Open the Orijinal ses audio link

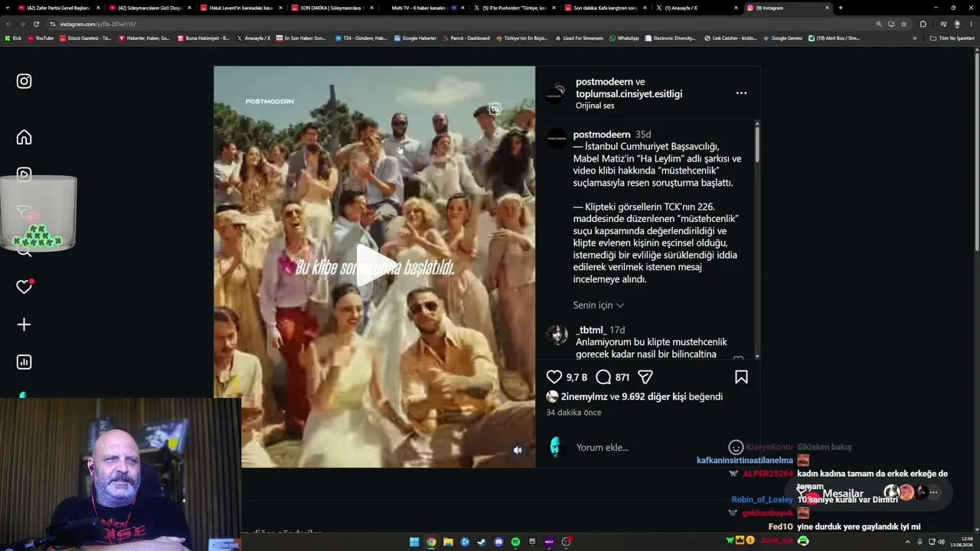(595, 106)
